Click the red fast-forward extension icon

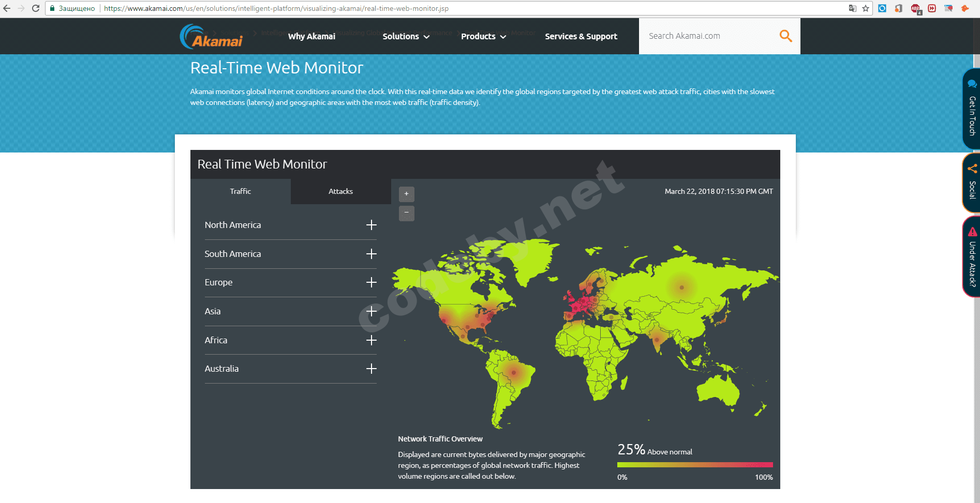(932, 8)
